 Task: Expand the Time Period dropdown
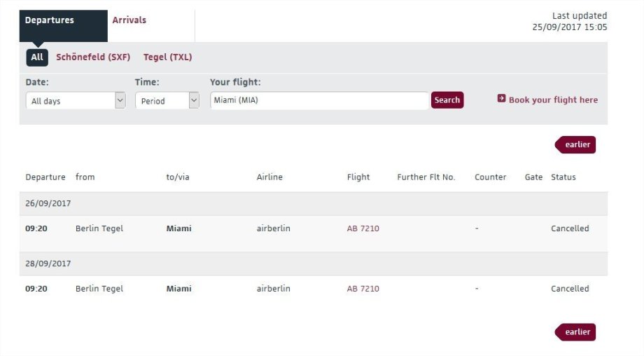click(167, 101)
